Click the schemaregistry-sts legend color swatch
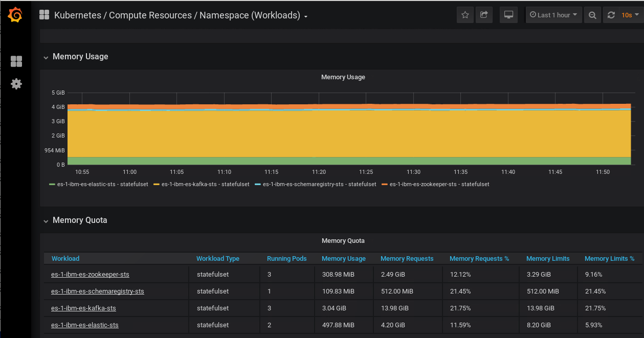Viewport: 644px width, 338px height. tap(258, 184)
